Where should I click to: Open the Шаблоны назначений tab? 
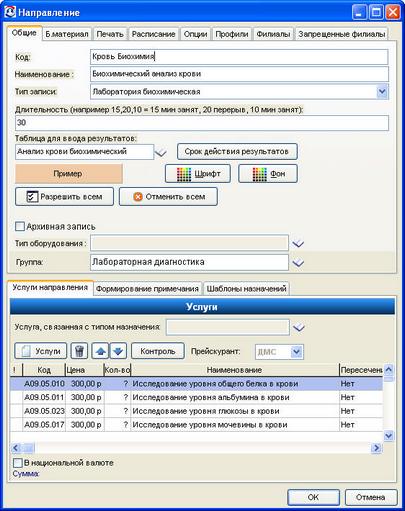(247, 289)
